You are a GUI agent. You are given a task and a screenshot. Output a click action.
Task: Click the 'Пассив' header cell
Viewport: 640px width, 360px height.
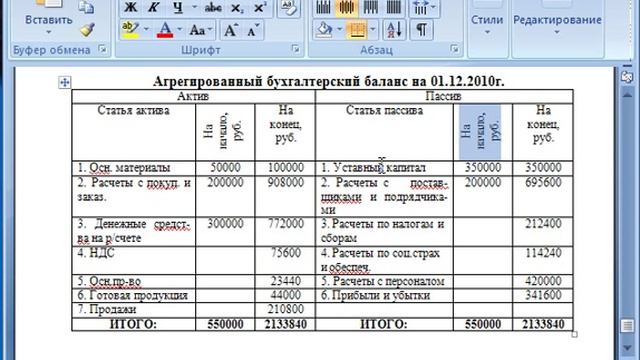click(x=444, y=96)
